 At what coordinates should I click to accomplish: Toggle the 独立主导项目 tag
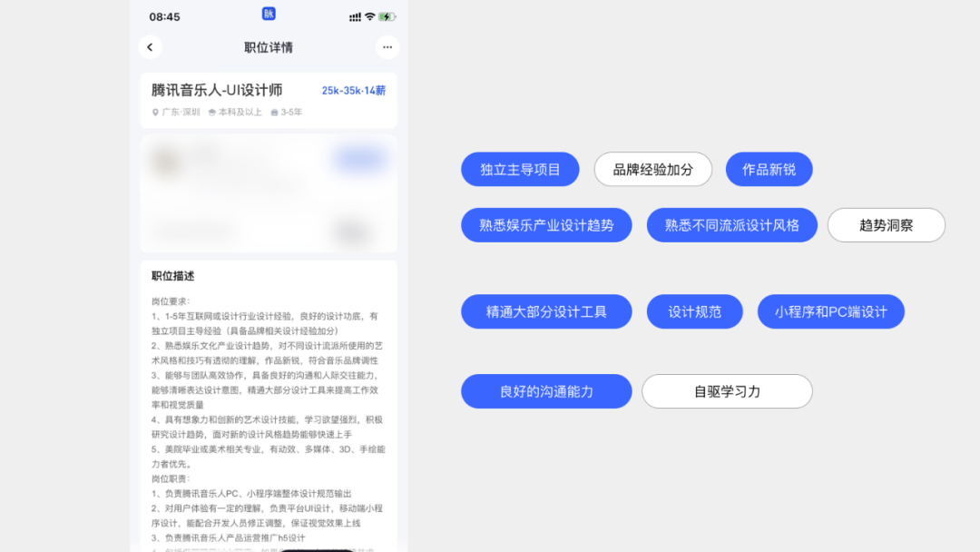coord(520,170)
